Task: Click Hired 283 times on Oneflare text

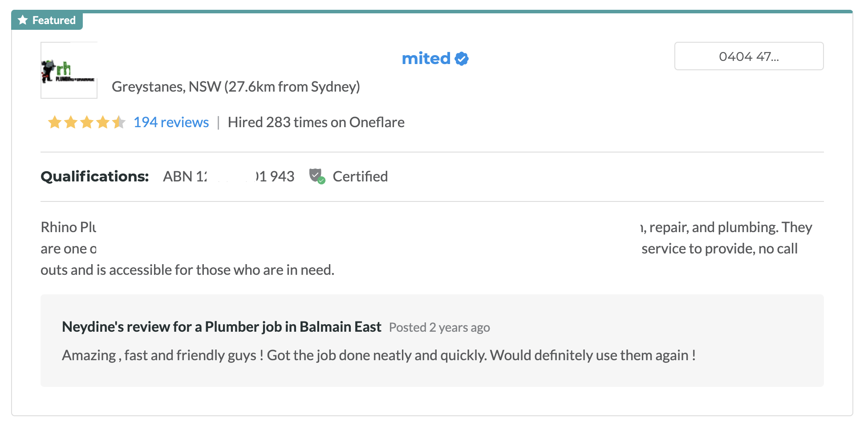Action: (316, 122)
